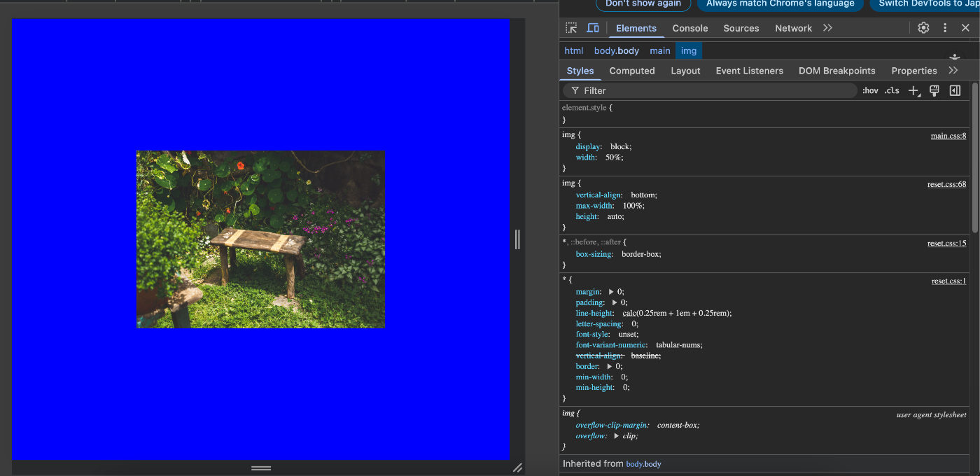
Task: Edit the letter-spacing value
Action: 633,323
